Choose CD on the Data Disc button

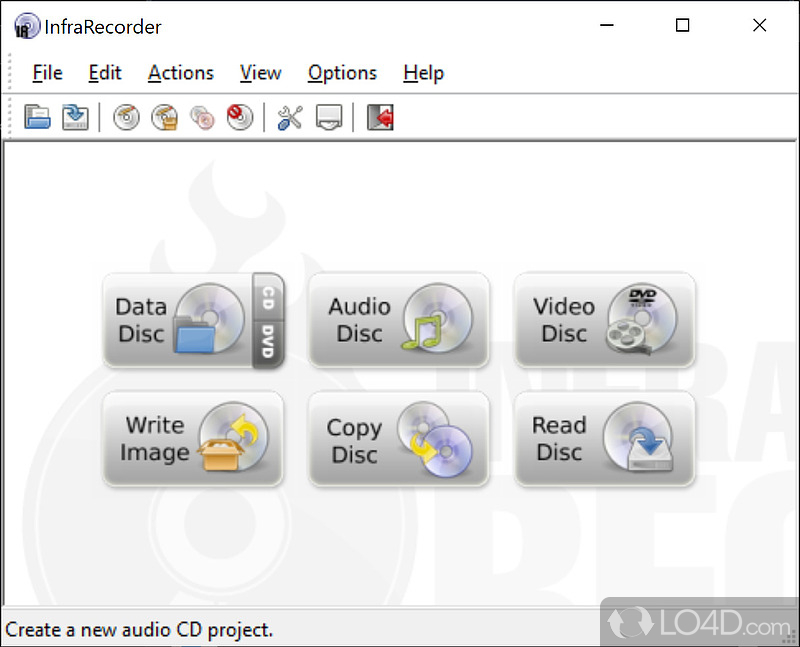(268, 297)
